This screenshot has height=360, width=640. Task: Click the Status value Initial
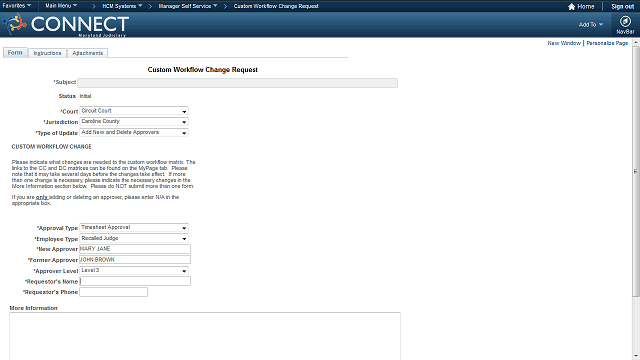(85, 96)
